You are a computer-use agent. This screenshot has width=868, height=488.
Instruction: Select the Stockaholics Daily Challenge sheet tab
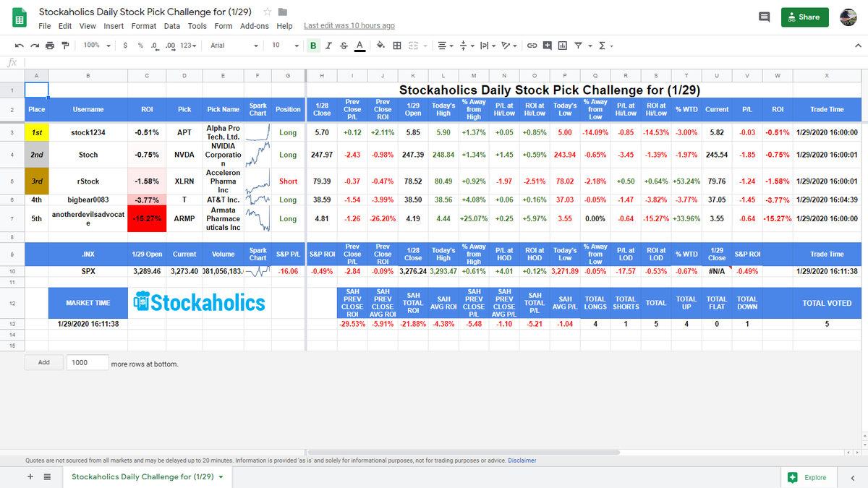147,477
